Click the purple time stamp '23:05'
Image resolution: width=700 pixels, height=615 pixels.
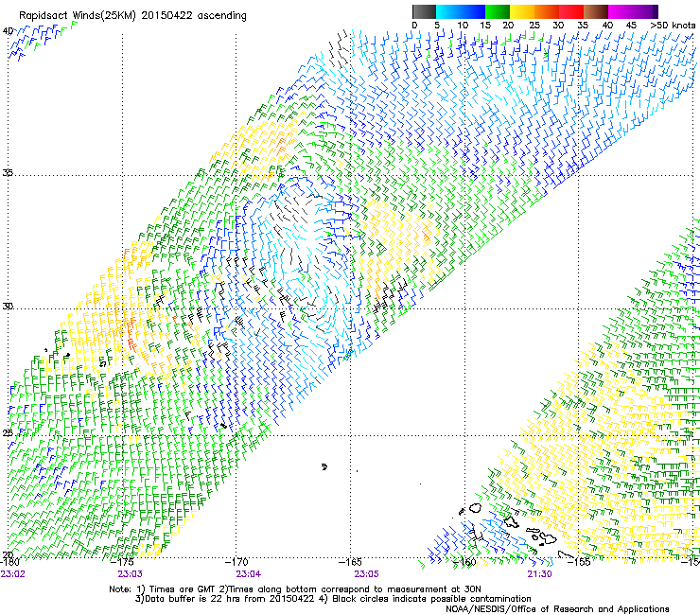pyautogui.click(x=366, y=574)
